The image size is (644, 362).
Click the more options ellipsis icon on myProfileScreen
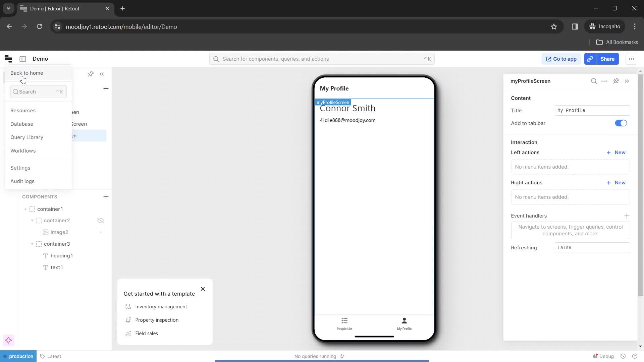[605, 81]
